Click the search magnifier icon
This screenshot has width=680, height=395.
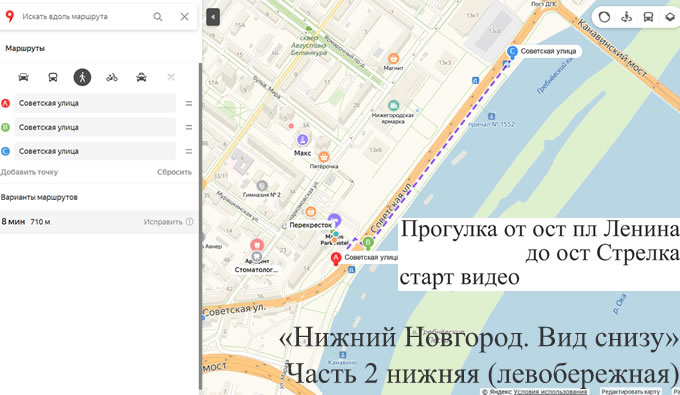click(x=158, y=16)
